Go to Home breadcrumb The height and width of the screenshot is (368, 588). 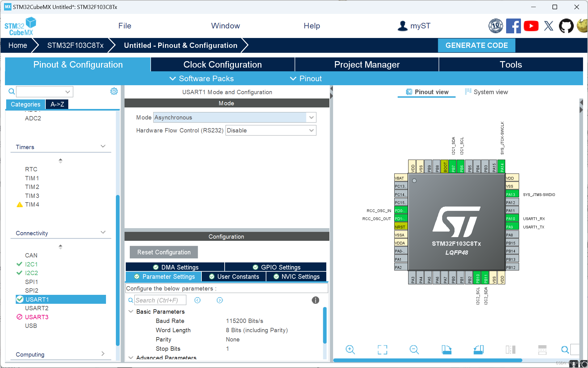click(x=18, y=45)
